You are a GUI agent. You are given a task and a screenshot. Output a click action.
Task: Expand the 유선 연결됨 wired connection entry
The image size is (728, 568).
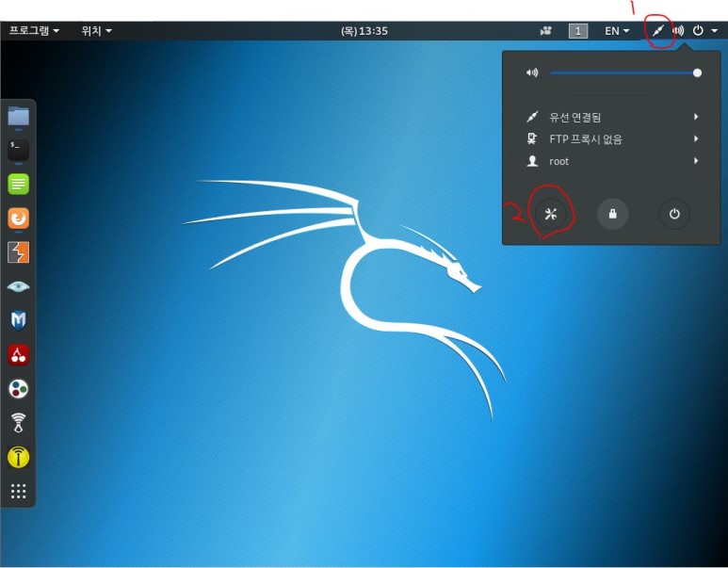point(612,117)
